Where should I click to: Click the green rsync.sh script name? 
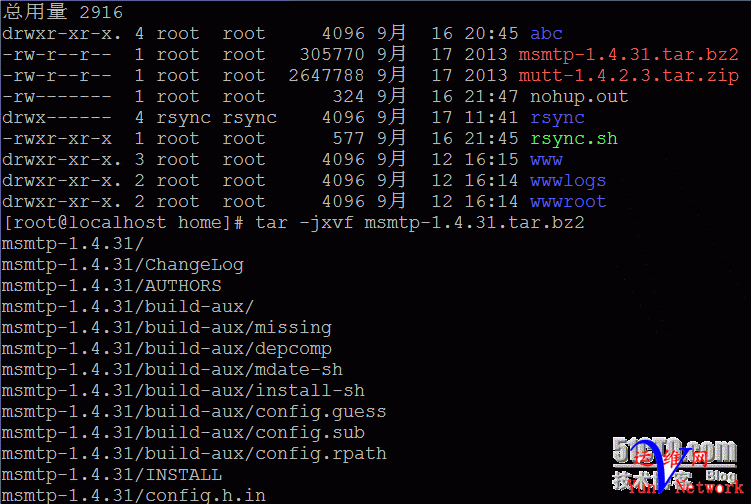(574, 139)
